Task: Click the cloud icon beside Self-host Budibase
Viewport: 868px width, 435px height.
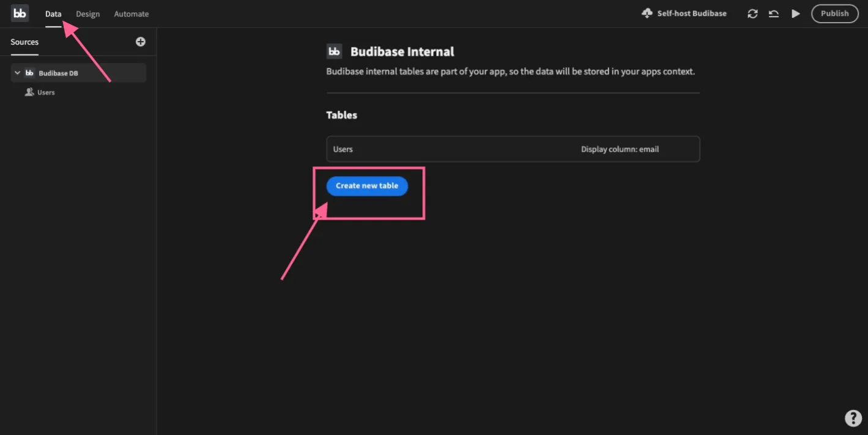Action: (x=647, y=13)
